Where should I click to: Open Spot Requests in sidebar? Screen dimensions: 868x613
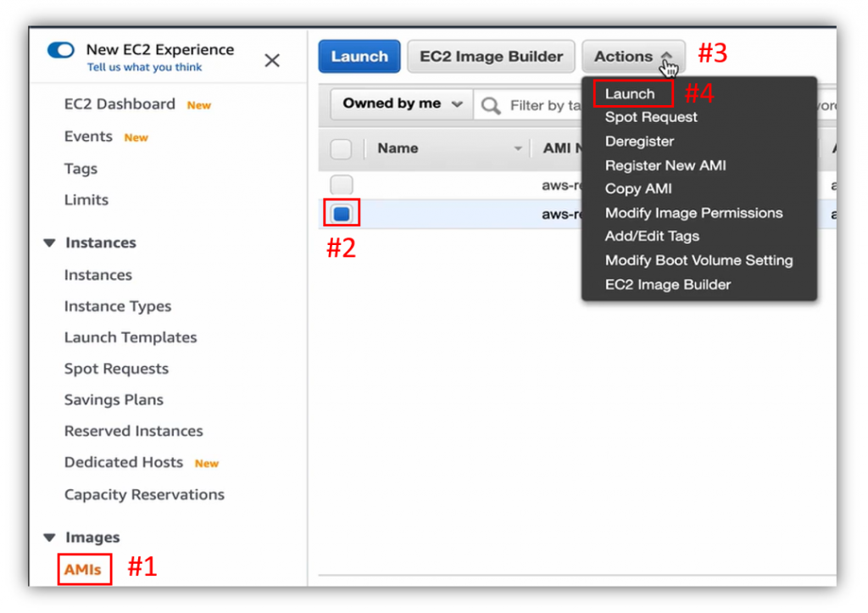pyautogui.click(x=116, y=369)
